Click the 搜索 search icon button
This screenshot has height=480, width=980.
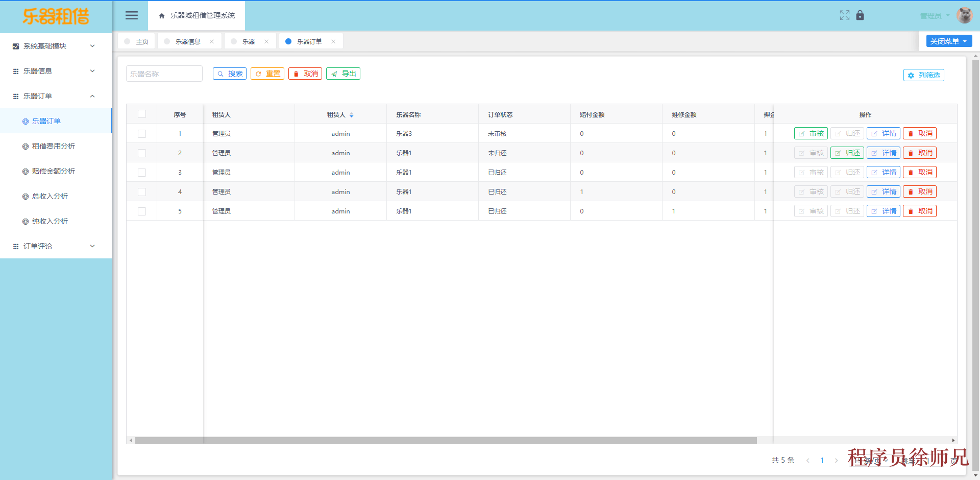[229, 73]
